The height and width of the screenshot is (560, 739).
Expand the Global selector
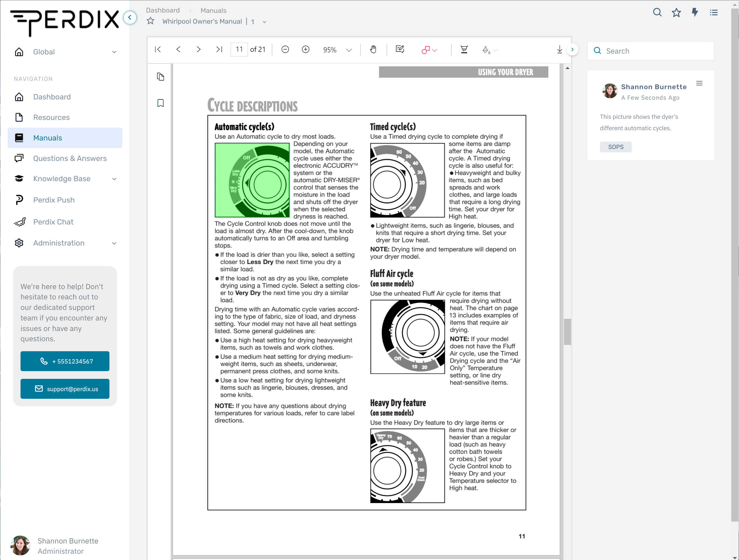tap(65, 52)
